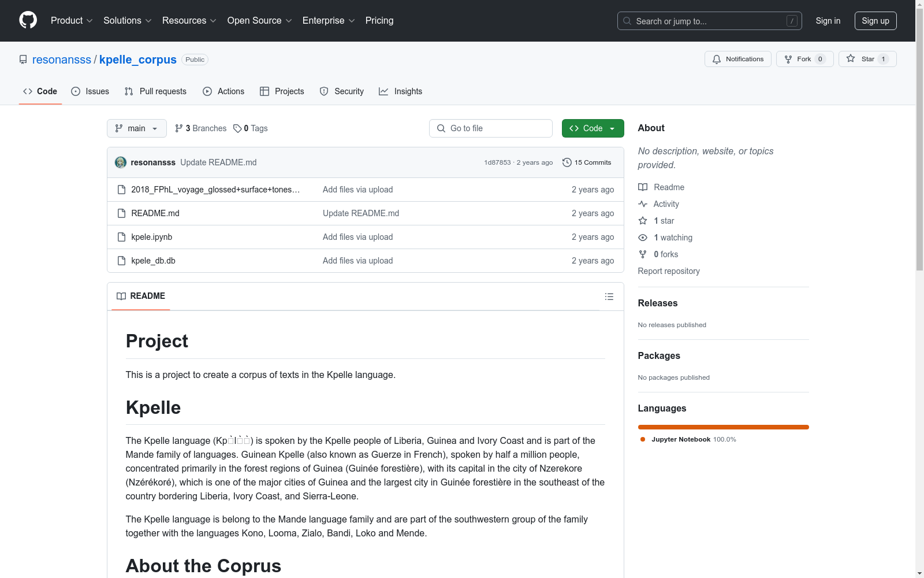The width and height of the screenshot is (924, 578).
Task: Focus the Go to file input
Action: coord(491,128)
